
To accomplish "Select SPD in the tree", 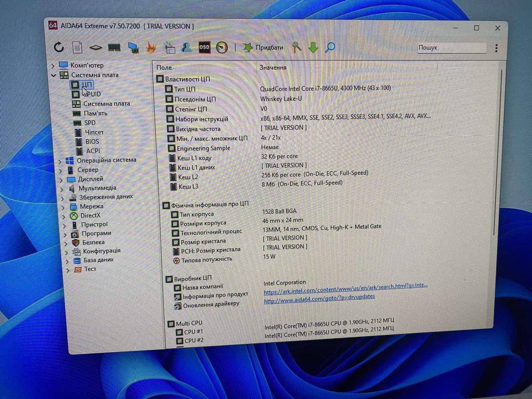I will point(84,123).
